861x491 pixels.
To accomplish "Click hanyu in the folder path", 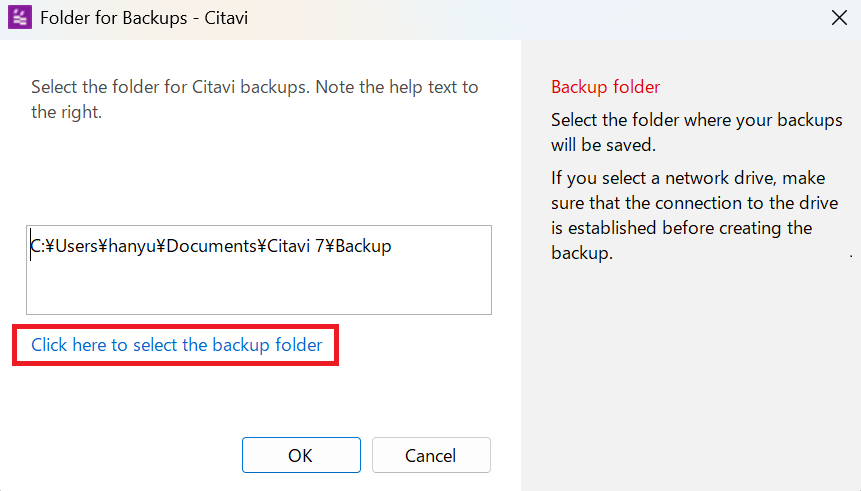I will 132,246.
